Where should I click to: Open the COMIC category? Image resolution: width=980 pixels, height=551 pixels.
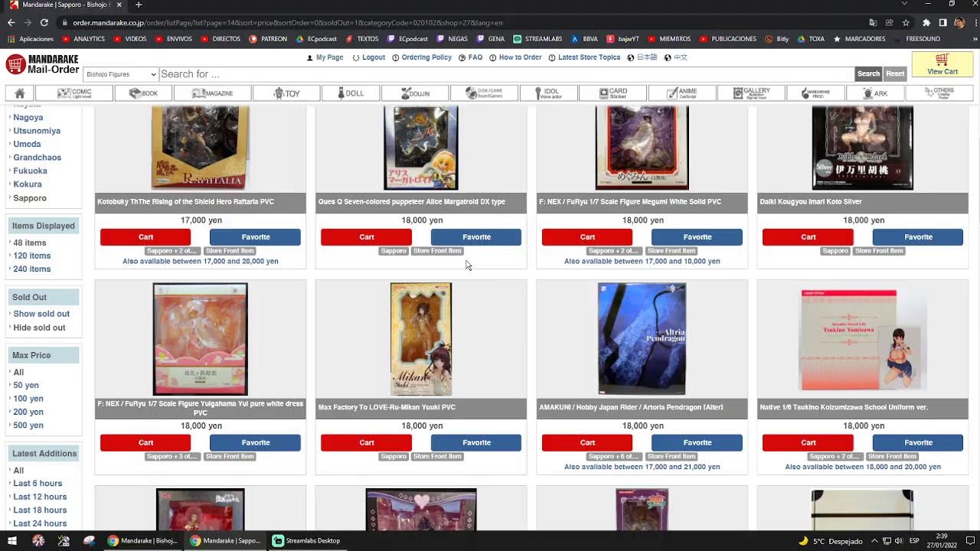click(x=74, y=93)
